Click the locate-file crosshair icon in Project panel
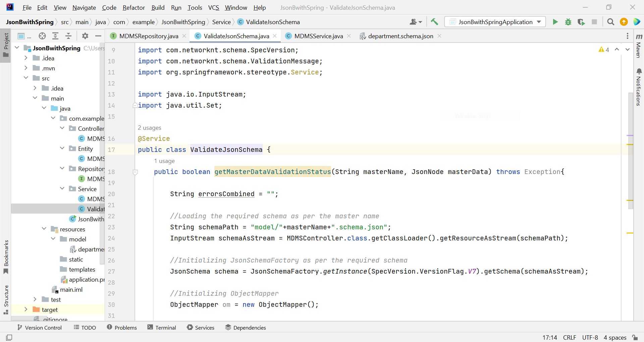Screen dimensions: 644x342 click(42, 36)
